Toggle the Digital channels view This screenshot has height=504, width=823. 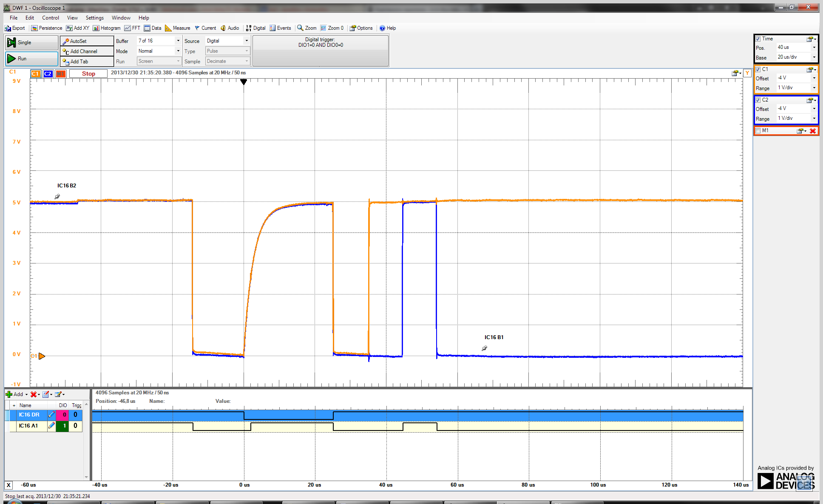point(255,28)
